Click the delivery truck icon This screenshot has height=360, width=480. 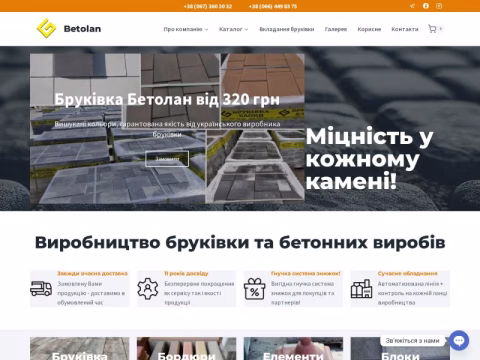click(41, 289)
